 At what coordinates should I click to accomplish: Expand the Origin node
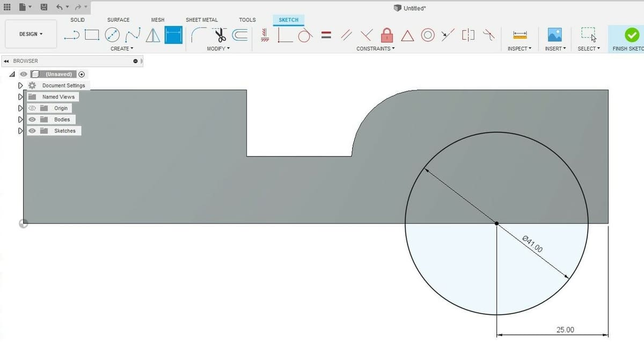click(20, 108)
